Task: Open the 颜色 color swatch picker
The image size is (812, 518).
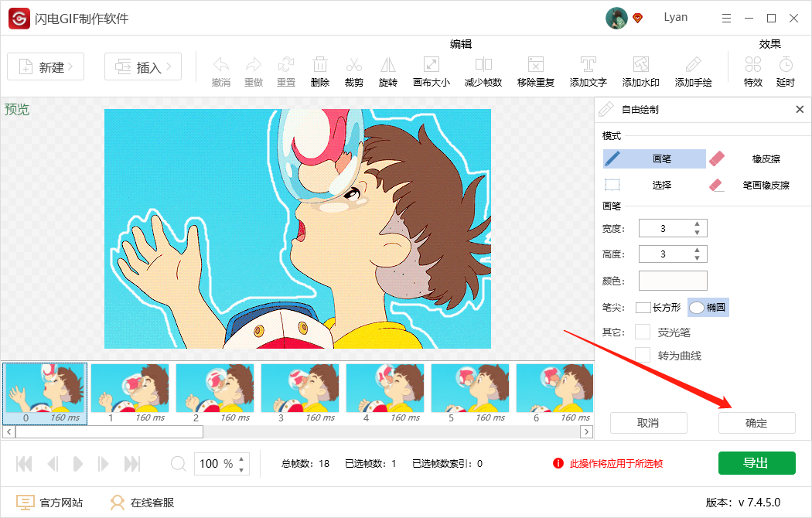Action: click(x=673, y=280)
